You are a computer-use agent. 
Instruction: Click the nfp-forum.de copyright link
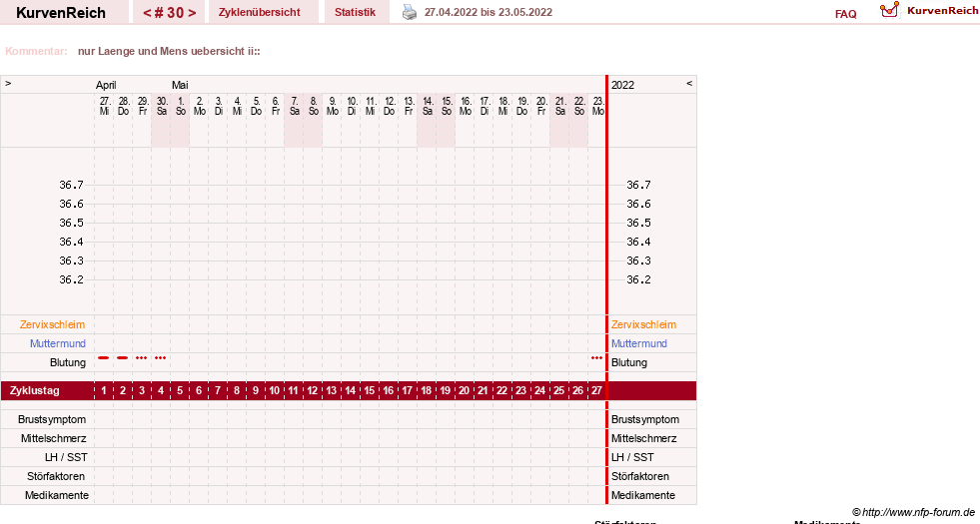pos(913,512)
